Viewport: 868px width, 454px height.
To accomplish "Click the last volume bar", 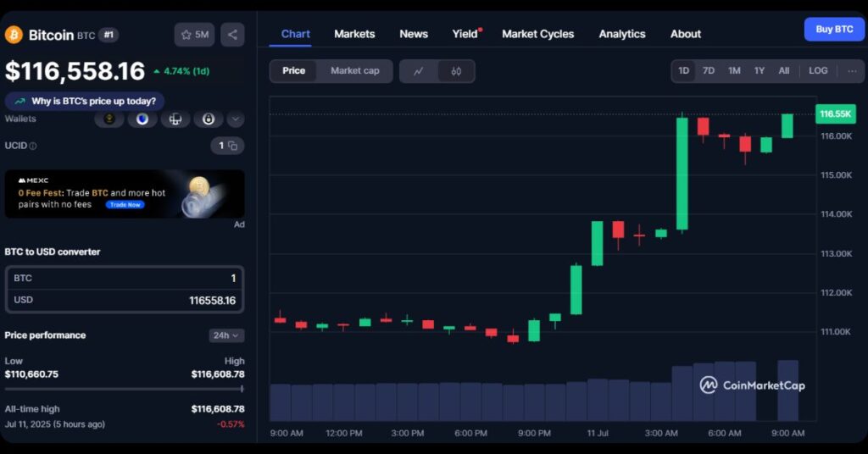I will point(787,390).
